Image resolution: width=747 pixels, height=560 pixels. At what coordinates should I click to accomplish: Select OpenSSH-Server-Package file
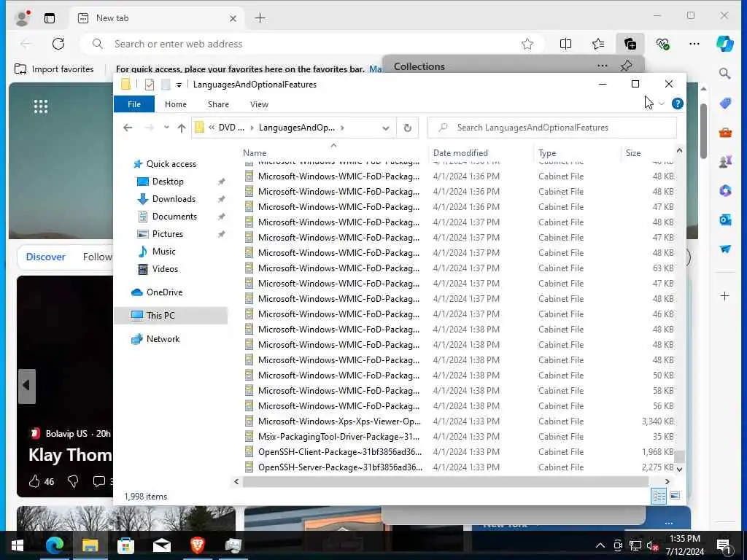pyautogui.click(x=340, y=467)
